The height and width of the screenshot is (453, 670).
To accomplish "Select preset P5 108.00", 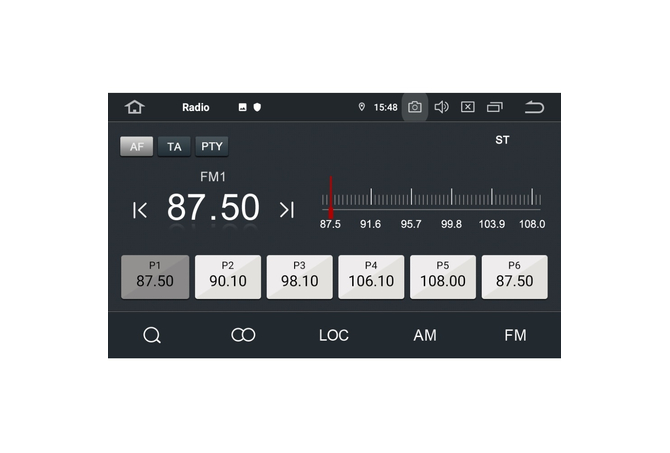I will pos(443,276).
